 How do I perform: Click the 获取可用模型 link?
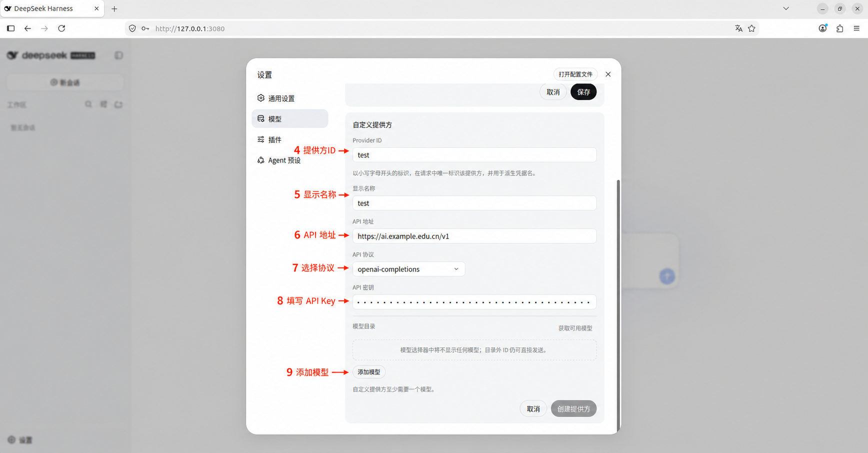coord(575,328)
